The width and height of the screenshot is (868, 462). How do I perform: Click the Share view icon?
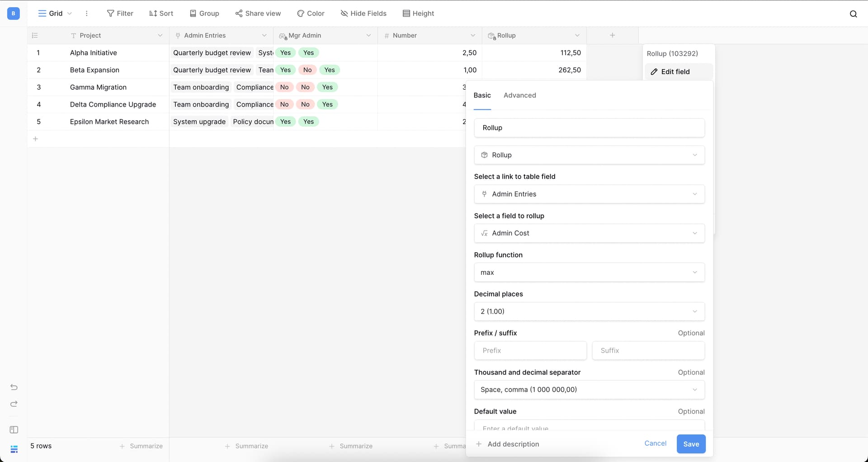(239, 14)
